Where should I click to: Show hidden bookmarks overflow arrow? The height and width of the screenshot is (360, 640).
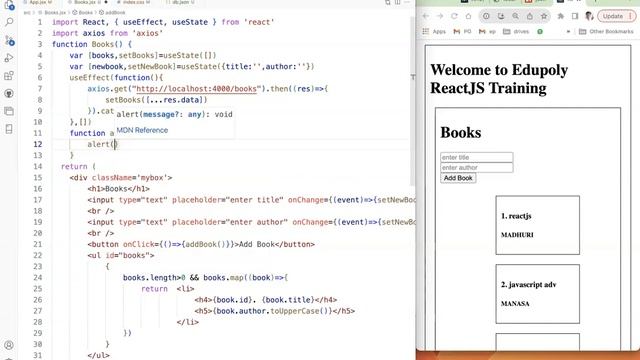click(x=568, y=31)
